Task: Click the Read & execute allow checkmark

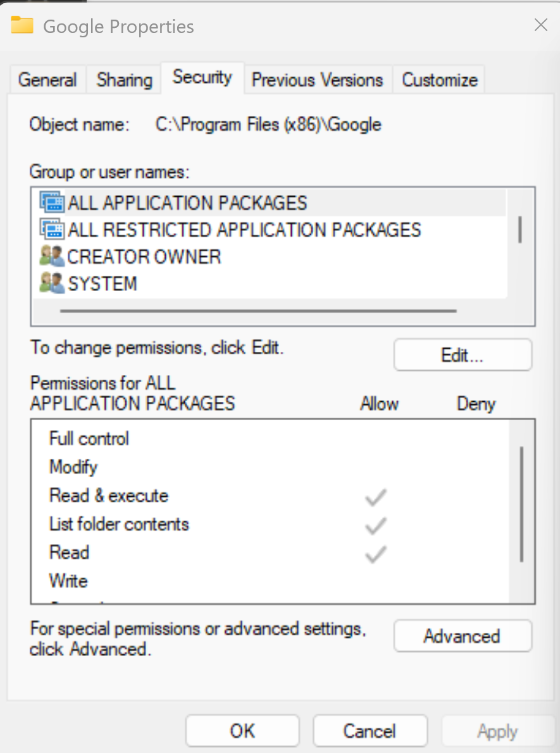Action: point(376,497)
